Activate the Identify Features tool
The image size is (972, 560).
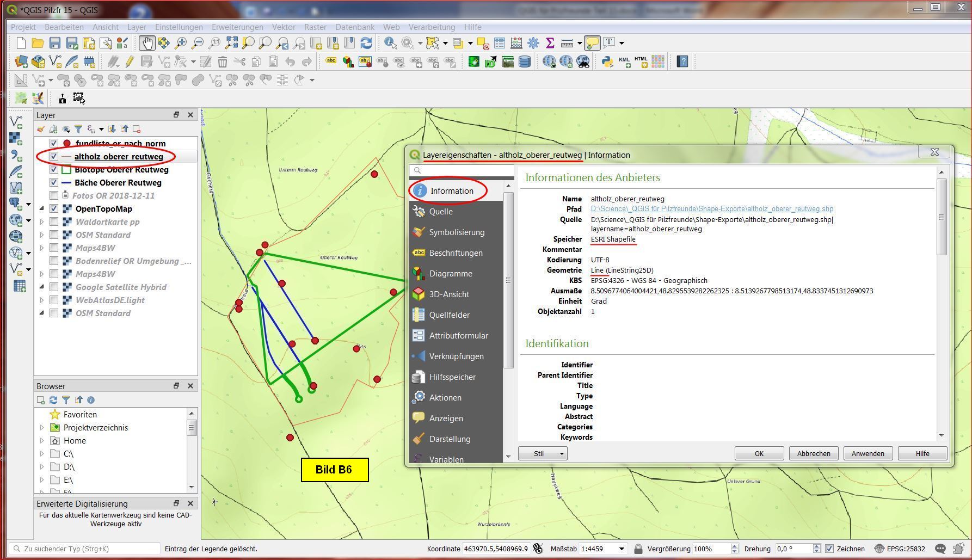[x=390, y=43]
